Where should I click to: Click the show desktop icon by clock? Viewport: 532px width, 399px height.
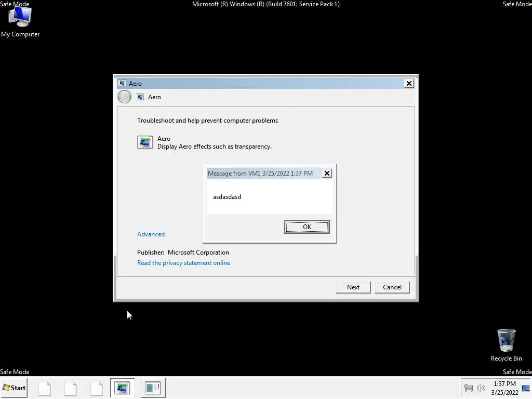point(526,388)
